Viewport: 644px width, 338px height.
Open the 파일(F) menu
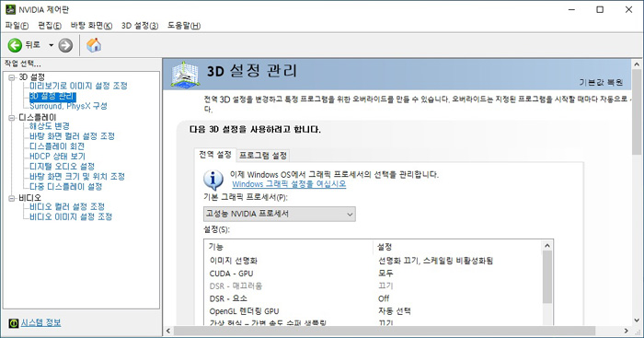click(17, 26)
